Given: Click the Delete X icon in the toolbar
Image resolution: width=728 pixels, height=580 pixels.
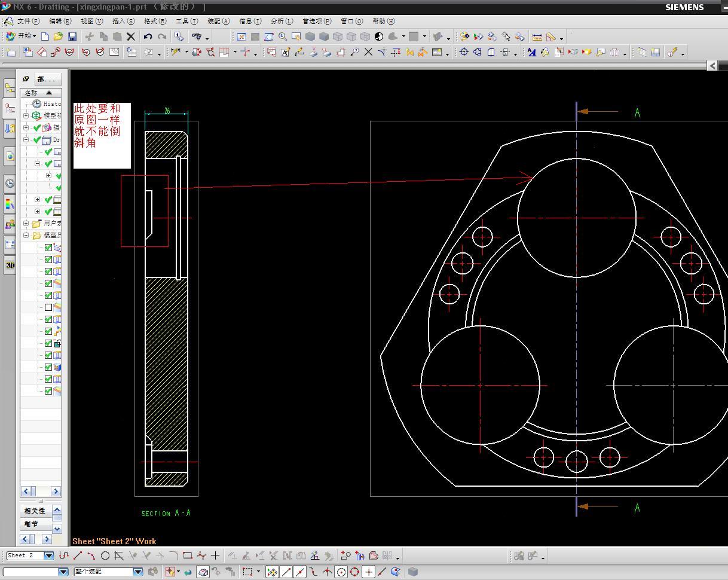Looking at the screenshot, I should [131, 36].
